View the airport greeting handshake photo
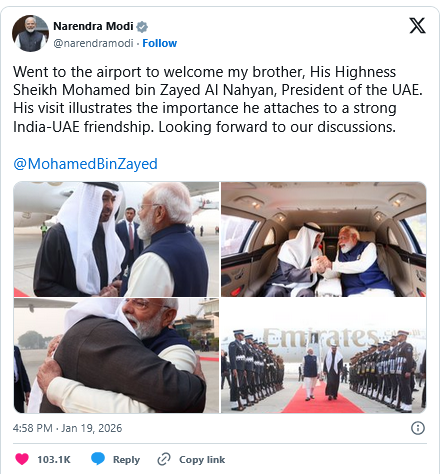This screenshot has height=474, width=442. click(x=116, y=239)
